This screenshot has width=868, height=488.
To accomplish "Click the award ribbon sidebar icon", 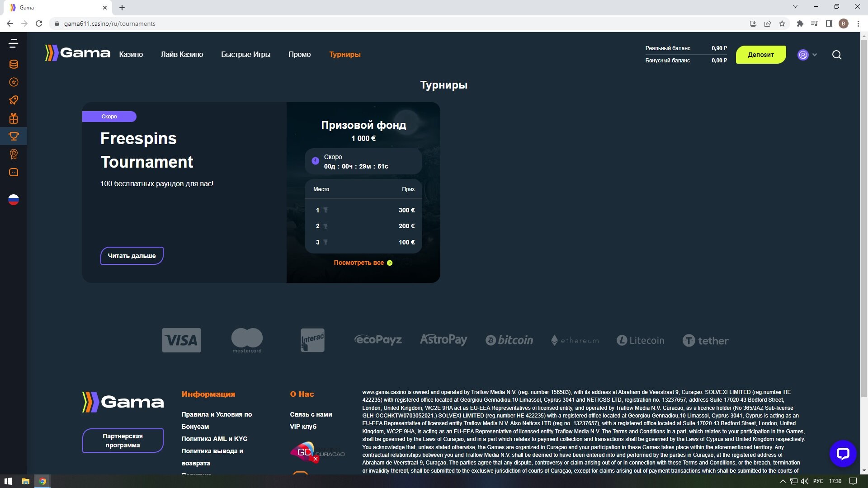I will 14,154.
